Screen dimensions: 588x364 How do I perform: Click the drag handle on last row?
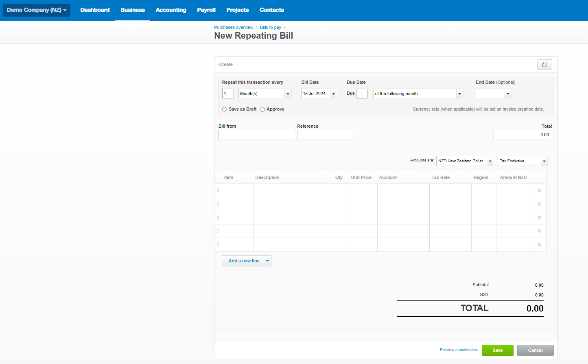[x=218, y=244]
